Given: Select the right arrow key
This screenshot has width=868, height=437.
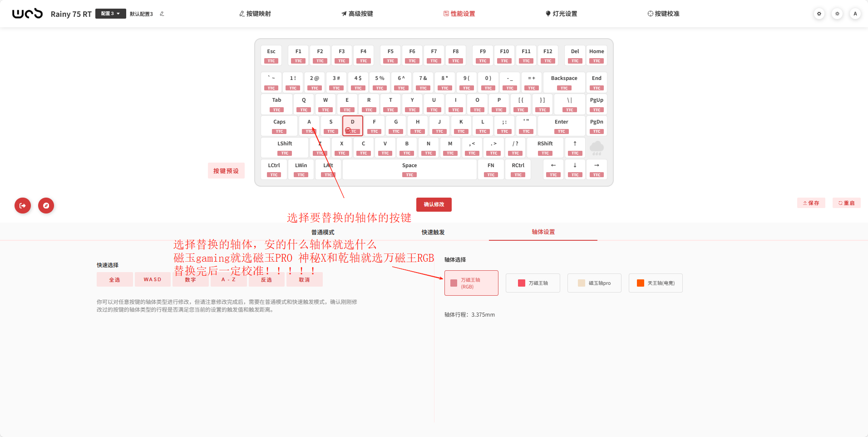Looking at the screenshot, I should coord(597,169).
